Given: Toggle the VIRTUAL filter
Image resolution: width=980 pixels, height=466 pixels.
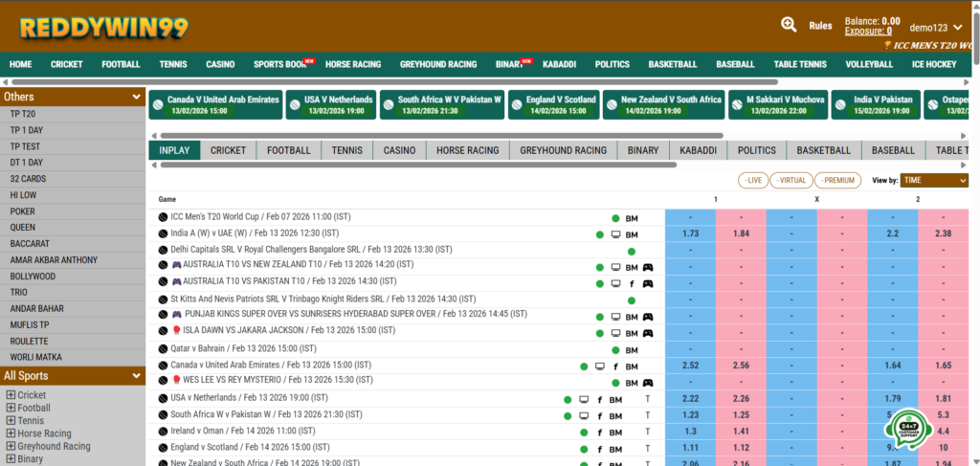Looking at the screenshot, I should pyautogui.click(x=791, y=180).
